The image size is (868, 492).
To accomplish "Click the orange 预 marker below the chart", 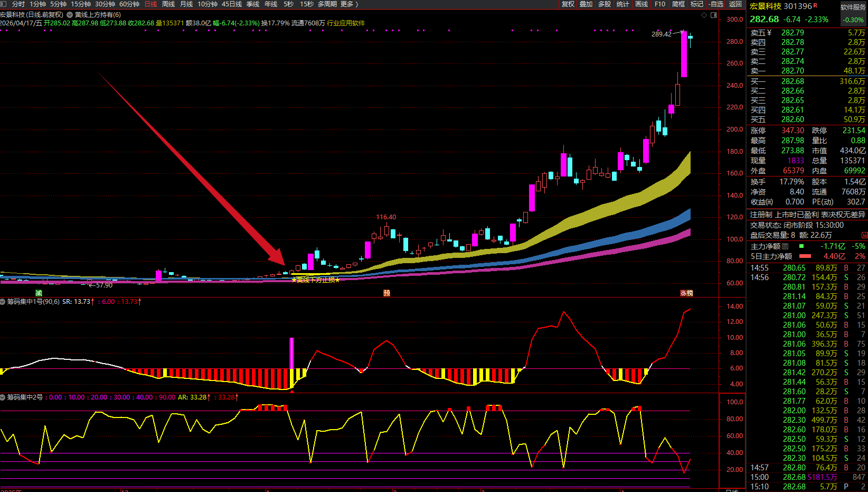I will click(386, 293).
